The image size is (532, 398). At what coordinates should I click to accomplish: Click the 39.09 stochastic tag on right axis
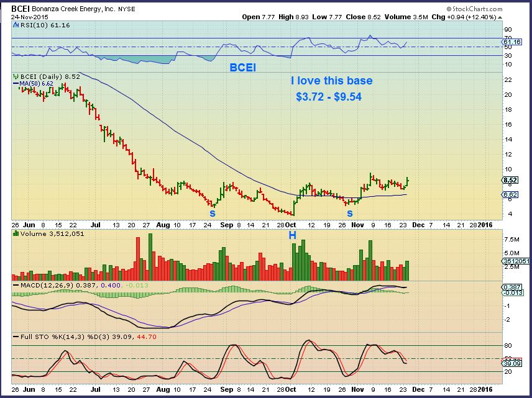coord(512,363)
